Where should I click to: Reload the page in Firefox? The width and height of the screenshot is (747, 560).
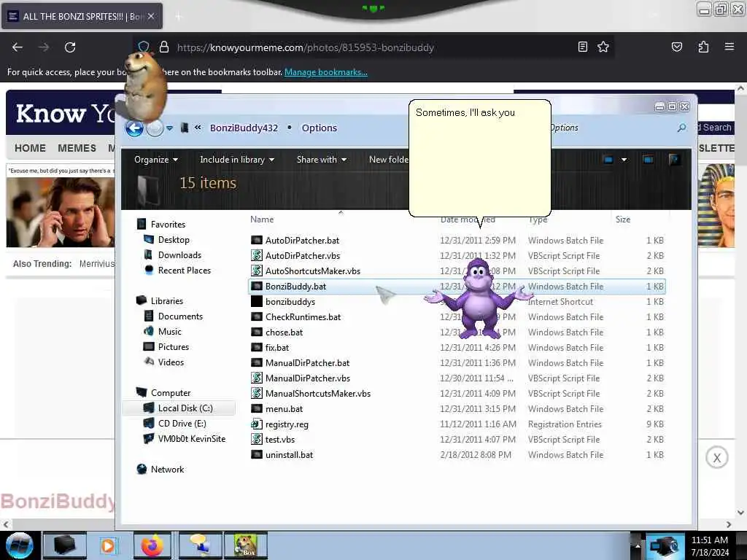coord(70,47)
